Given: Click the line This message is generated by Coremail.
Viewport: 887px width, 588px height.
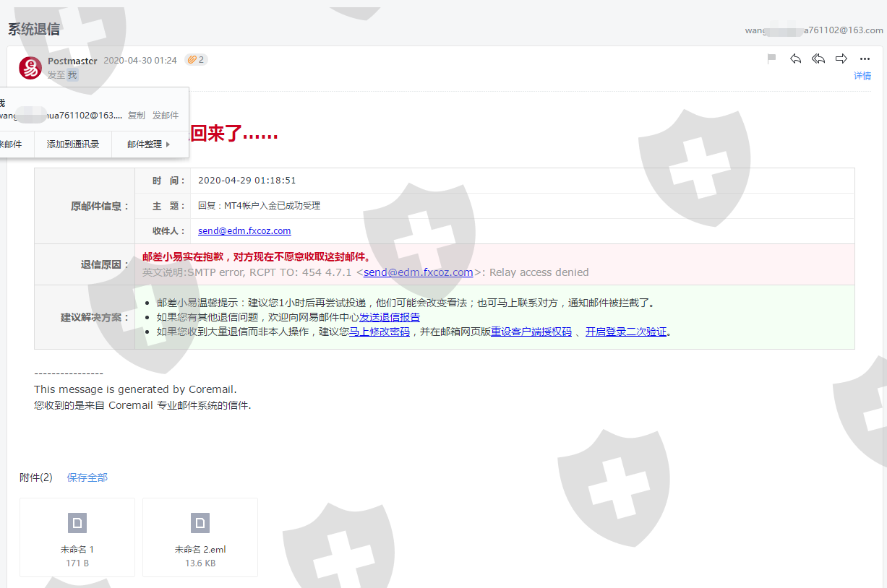Looking at the screenshot, I should tap(135, 389).
